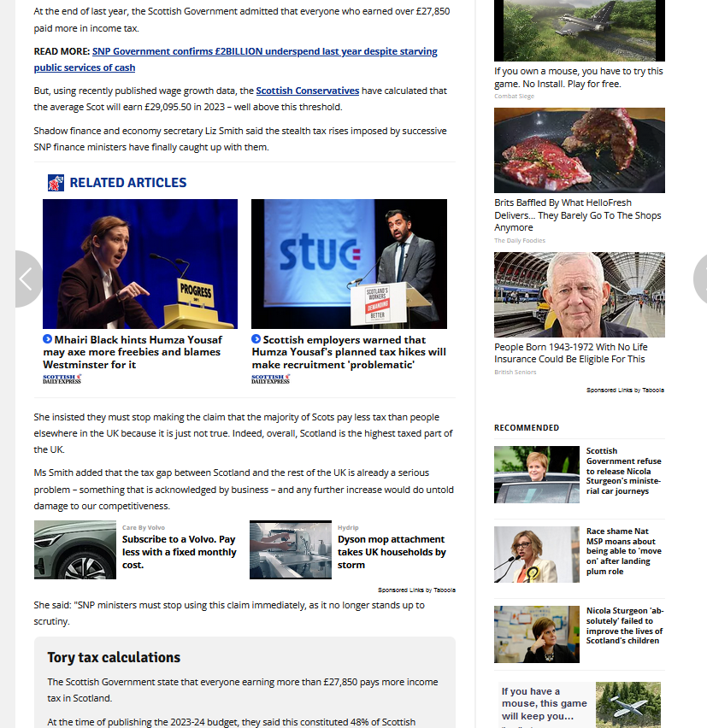This screenshot has height=728, width=707.
Task: Click Scottish Daily Express logo under Mhairi Black article
Action: (x=62, y=379)
